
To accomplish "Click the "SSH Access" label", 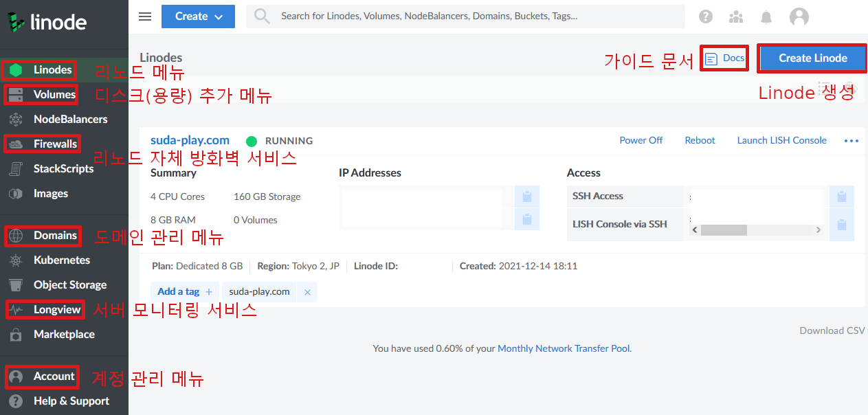I will pos(598,196).
